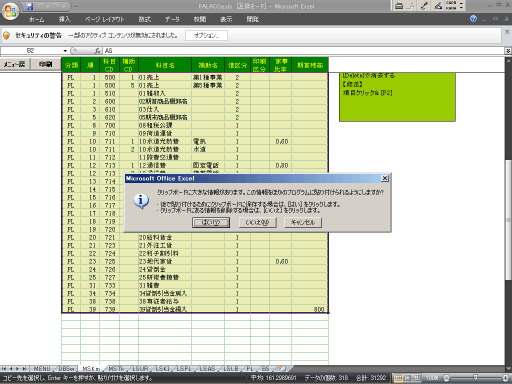Viewport: 512px width, 384px height.
Task: Switch to the DBSw sheet tab
Action: coord(66,369)
